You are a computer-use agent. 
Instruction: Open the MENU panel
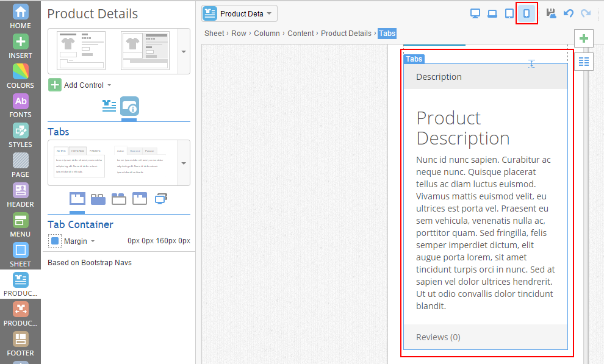click(x=20, y=225)
